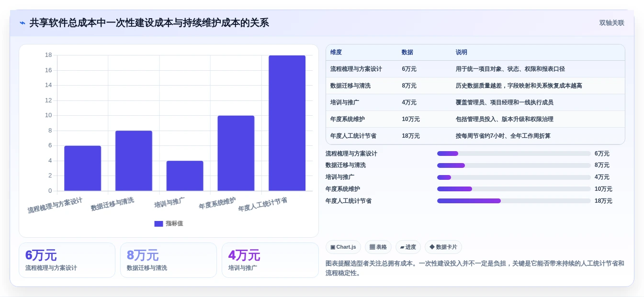
Task: Click description 用于统一项目对象、状态、权限和报表口径
Action: pos(510,69)
